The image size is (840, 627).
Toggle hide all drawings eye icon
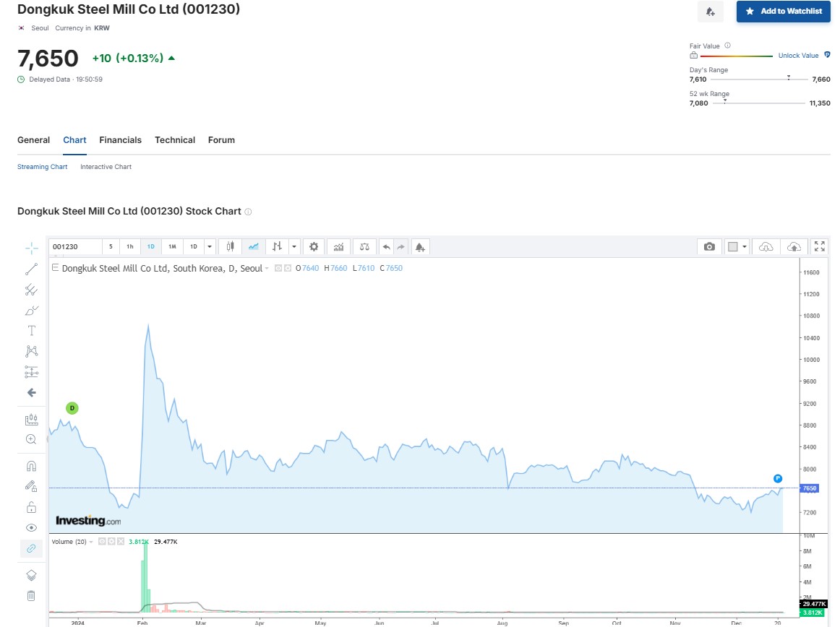(31, 528)
